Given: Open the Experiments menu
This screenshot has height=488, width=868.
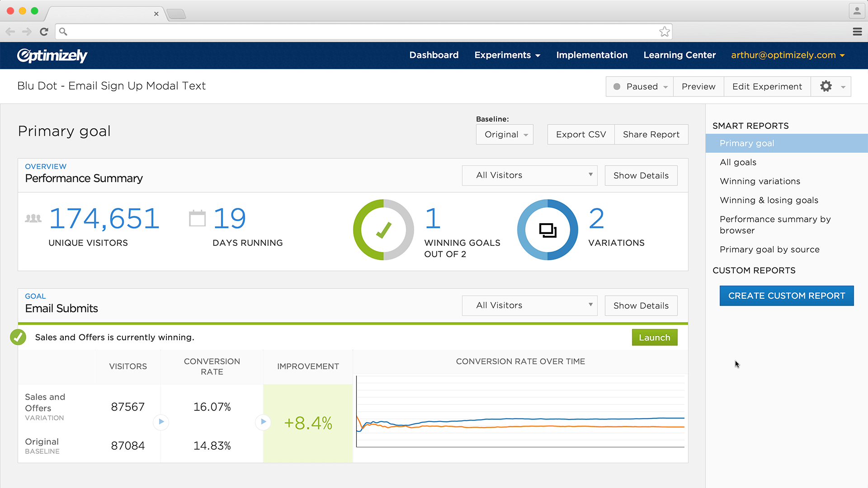Looking at the screenshot, I should 507,55.
